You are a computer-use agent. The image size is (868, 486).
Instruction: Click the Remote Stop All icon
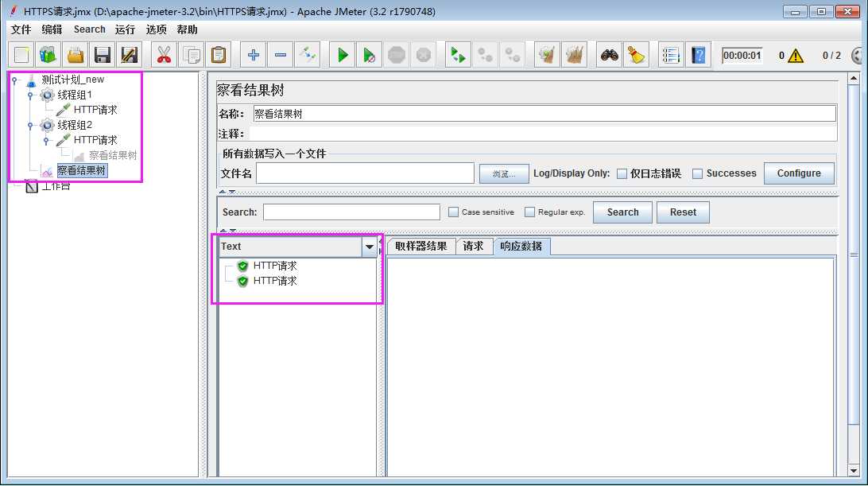pyautogui.click(x=486, y=55)
